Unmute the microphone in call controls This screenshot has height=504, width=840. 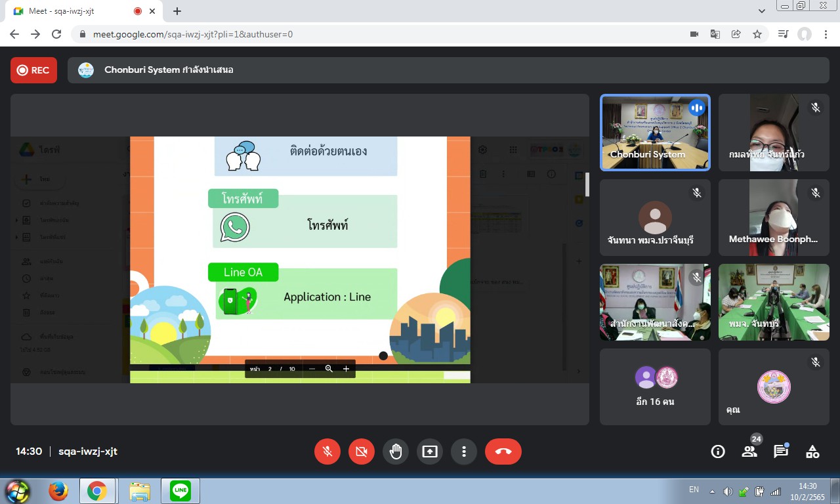[327, 451]
